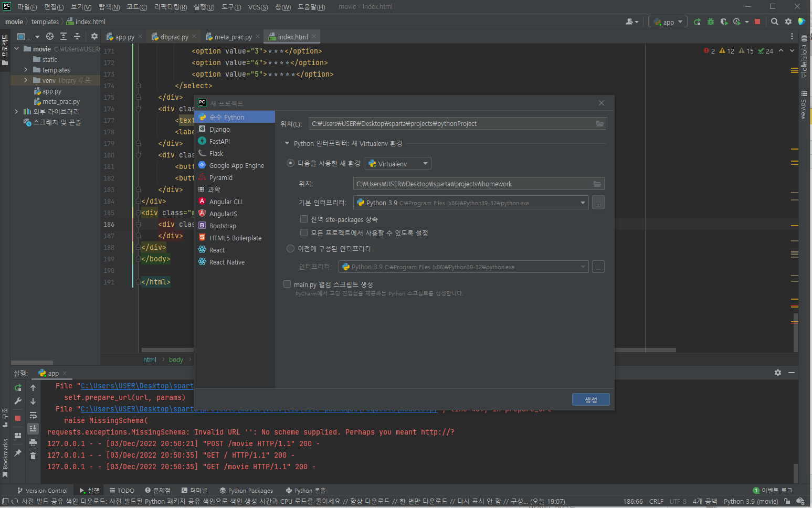Screen dimensions: 812x508
Task: Browse project location folder icon in dialog
Action: pyautogui.click(x=600, y=124)
